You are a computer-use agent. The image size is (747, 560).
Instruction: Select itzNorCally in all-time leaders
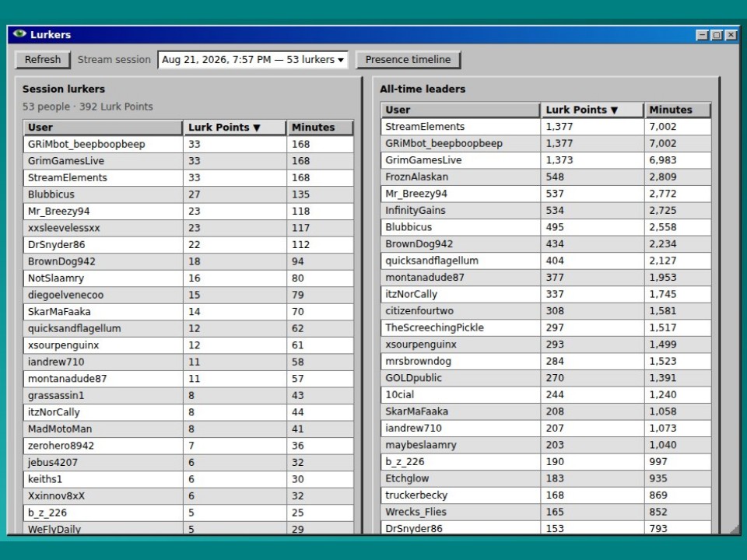[x=546, y=294]
